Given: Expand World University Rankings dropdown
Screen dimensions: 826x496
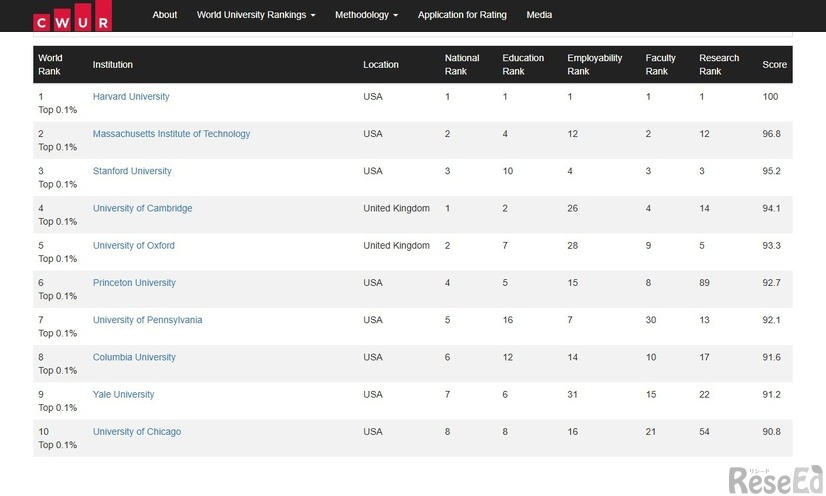Looking at the screenshot, I should (256, 15).
